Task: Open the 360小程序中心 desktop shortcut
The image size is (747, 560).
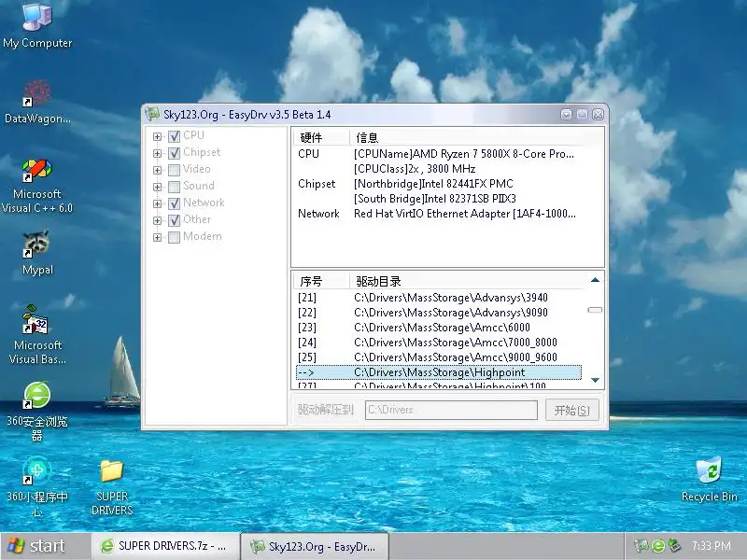Action: [37, 485]
